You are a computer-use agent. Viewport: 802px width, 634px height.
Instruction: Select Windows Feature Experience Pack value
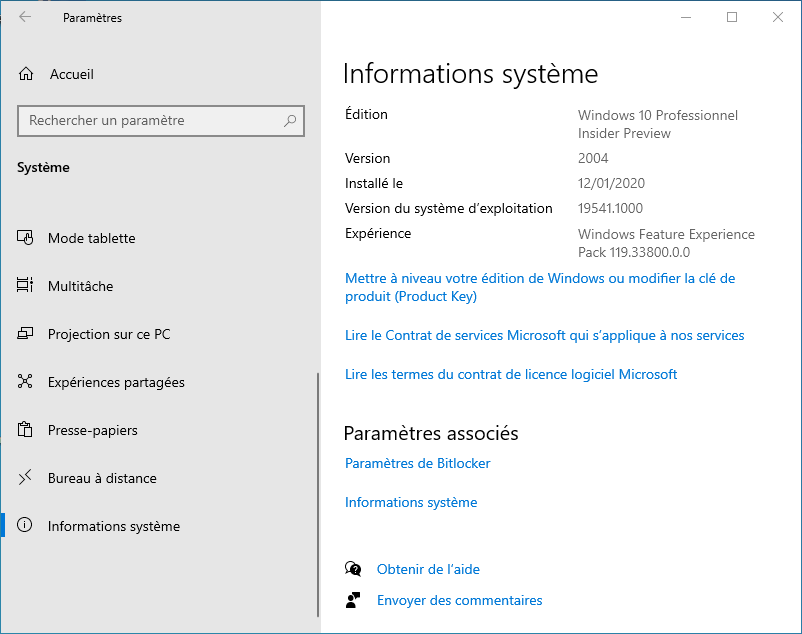666,243
